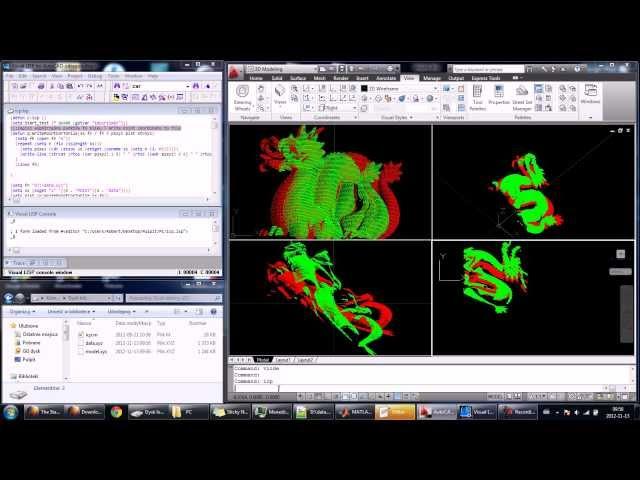Click the back arrow in Explorer window
This screenshot has height=480, width=640.
(x=9, y=298)
